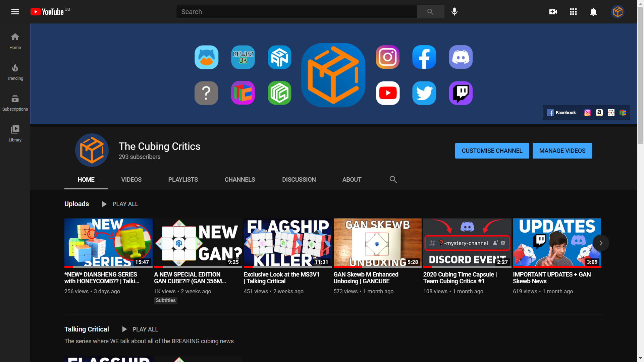Screen dimensions: 644x362
Task: Open the hamburger guide menu
Action: tap(15, 12)
